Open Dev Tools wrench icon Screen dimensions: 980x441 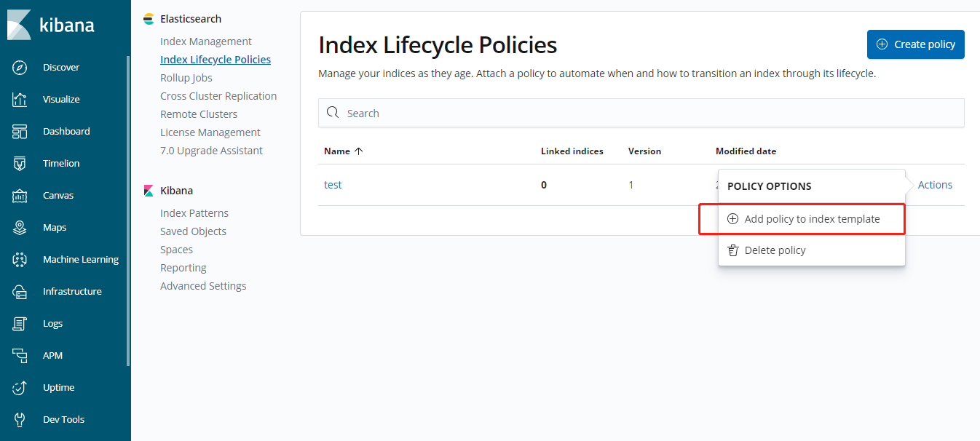20,420
